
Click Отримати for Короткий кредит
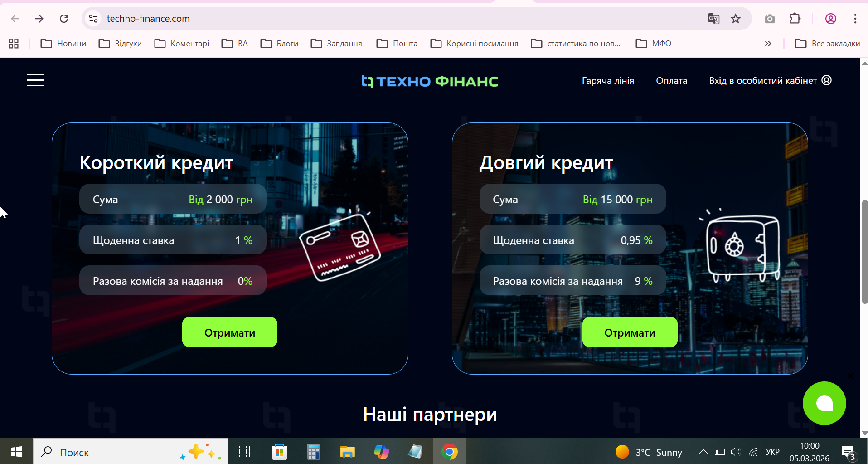pos(230,332)
